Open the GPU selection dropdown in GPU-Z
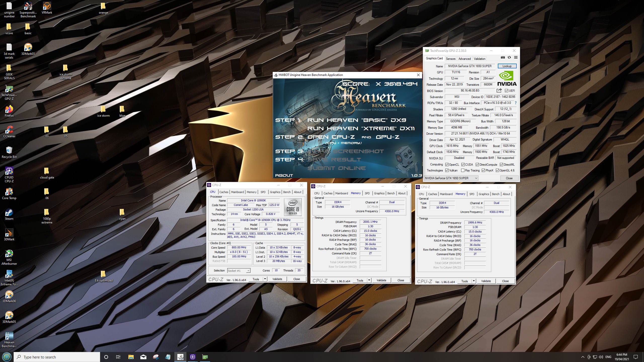 click(451, 178)
